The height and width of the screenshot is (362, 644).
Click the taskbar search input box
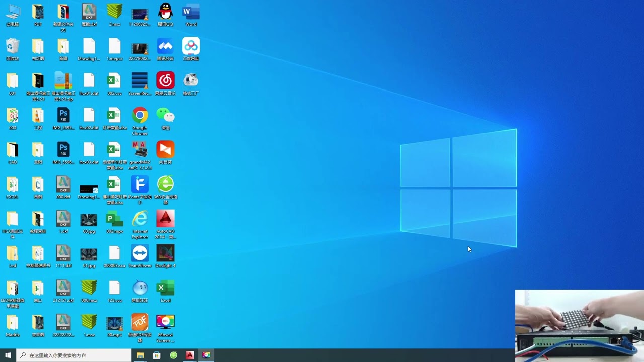(74, 355)
